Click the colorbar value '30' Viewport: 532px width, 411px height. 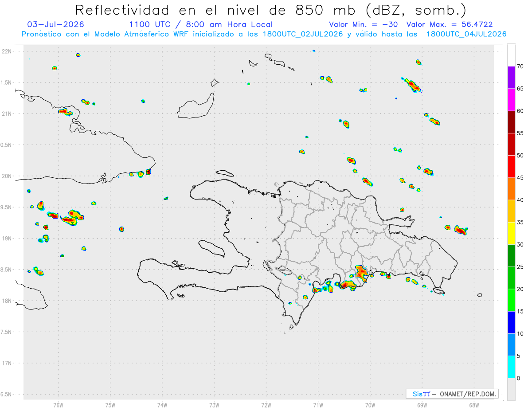tap(520, 245)
